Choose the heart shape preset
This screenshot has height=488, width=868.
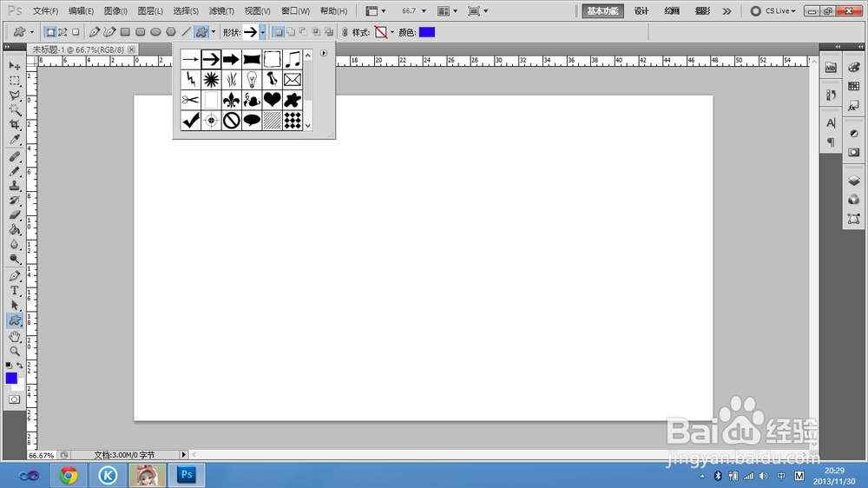(x=272, y=100)
